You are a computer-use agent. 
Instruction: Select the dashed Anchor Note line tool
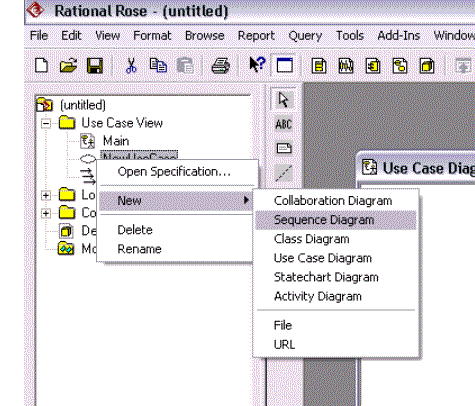click(x=284, y=173)
